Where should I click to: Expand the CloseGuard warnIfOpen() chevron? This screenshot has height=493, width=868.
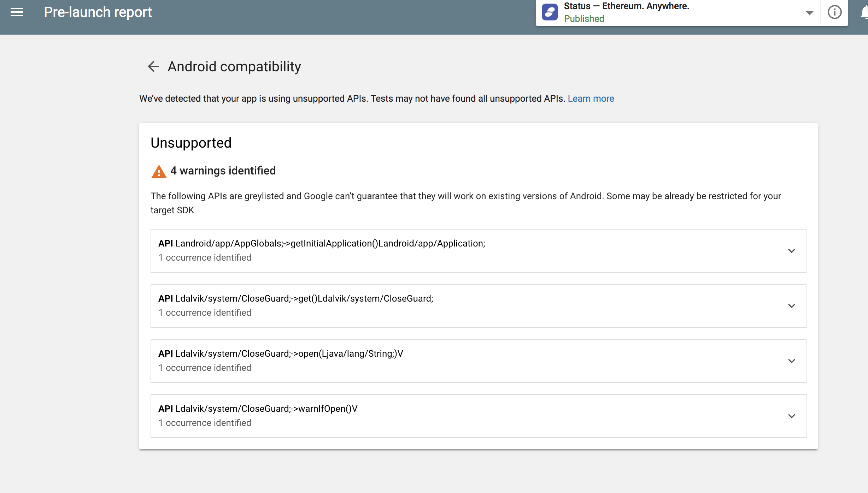click(791, 416)
